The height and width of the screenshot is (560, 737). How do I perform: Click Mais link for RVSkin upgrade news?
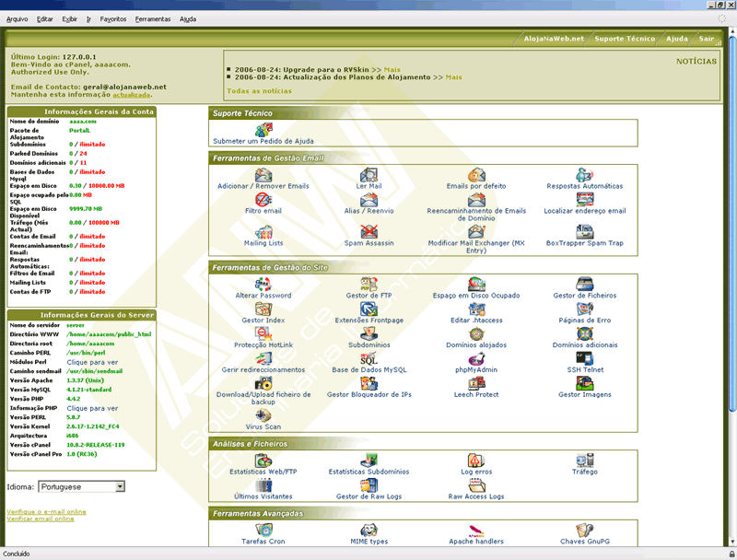point(392,69)
